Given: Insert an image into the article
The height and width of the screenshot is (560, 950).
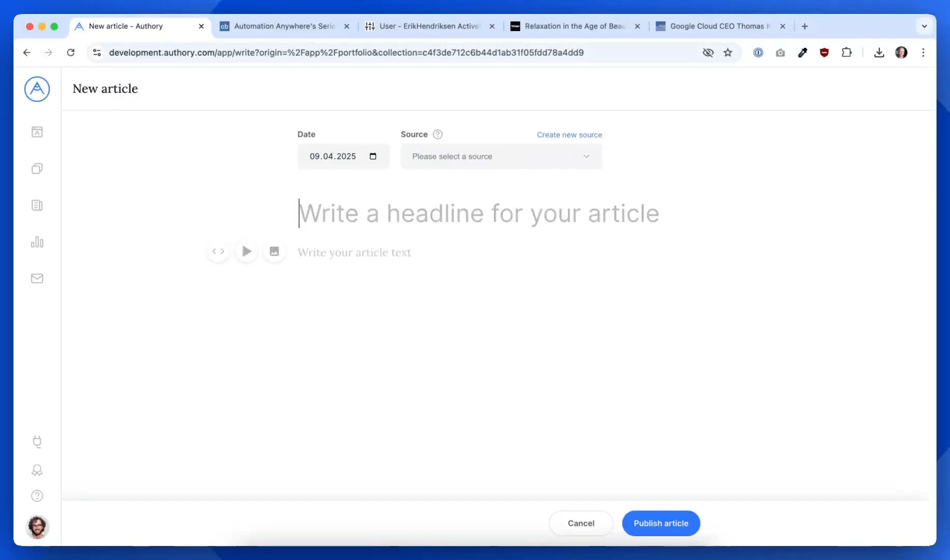Looking at the screenshot, I should click(274, 251).
